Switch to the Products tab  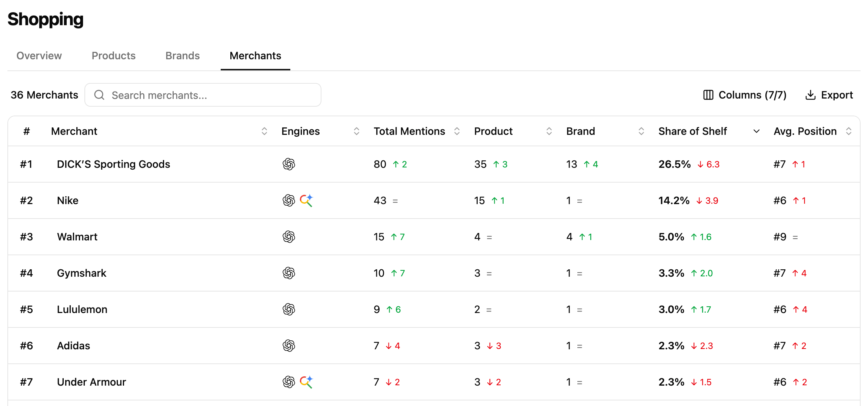tap(114, 56)
